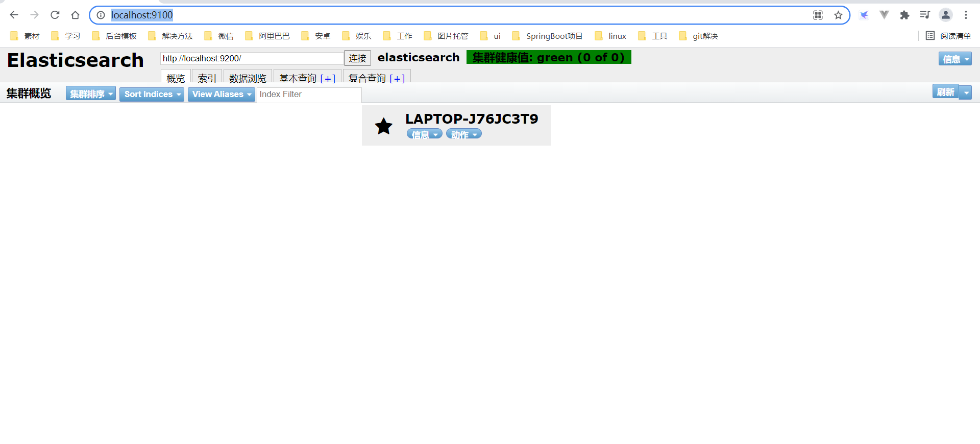Expand the refresh interval dropdown arrow

(x=966, y=92)
